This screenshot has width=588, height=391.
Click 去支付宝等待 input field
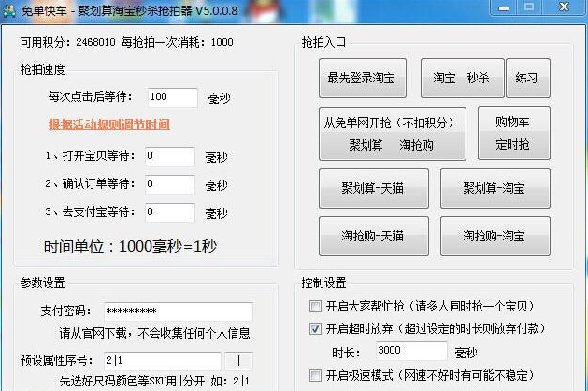170,212
